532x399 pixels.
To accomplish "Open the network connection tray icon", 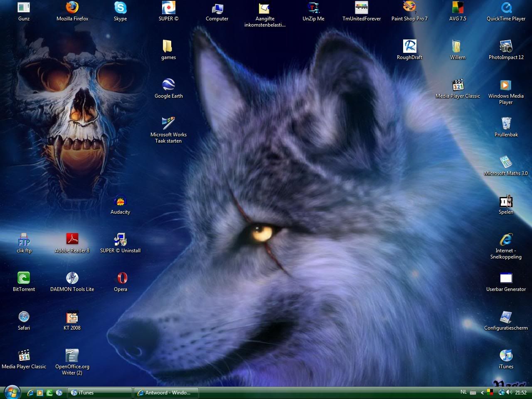I will click(x=501, y=393).
